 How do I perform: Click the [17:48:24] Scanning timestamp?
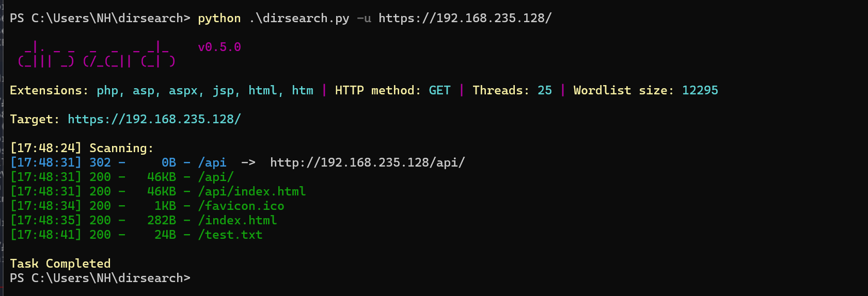pyautogui.click(x=46, y=148)
